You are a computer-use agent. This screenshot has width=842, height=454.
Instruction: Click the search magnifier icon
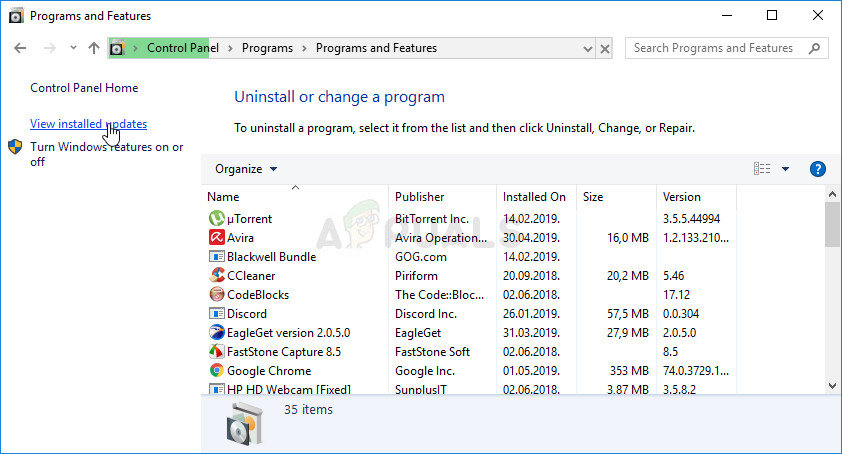pyautogui.click(x=814, y=48)
